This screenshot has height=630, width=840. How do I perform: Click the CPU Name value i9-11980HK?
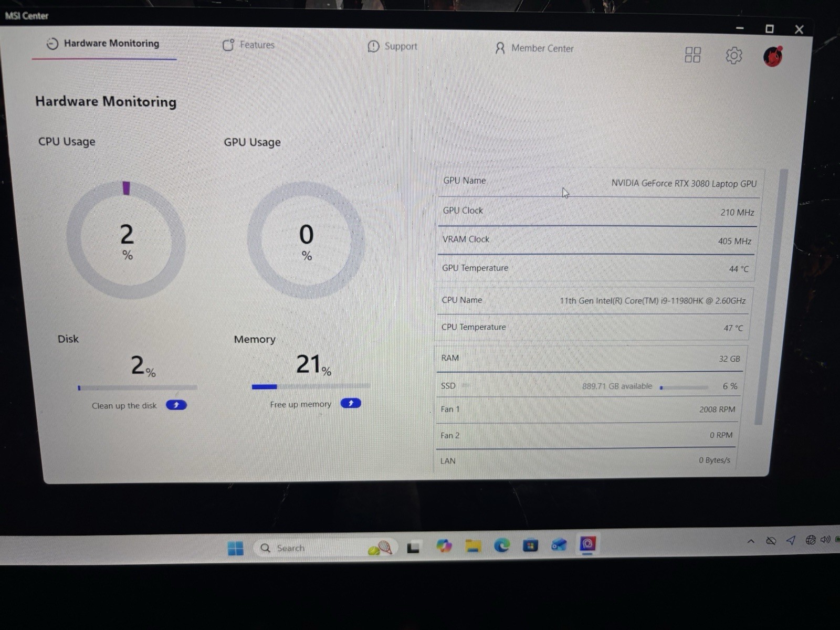coord(652,301)
